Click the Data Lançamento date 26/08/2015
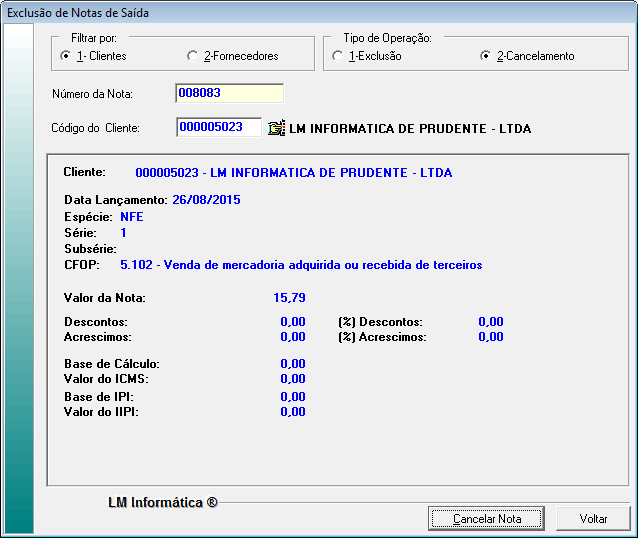 coord(206,200)
